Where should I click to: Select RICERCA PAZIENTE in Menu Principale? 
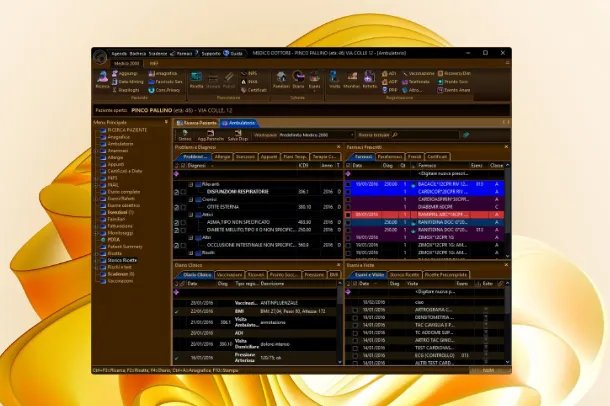(127, 130)
